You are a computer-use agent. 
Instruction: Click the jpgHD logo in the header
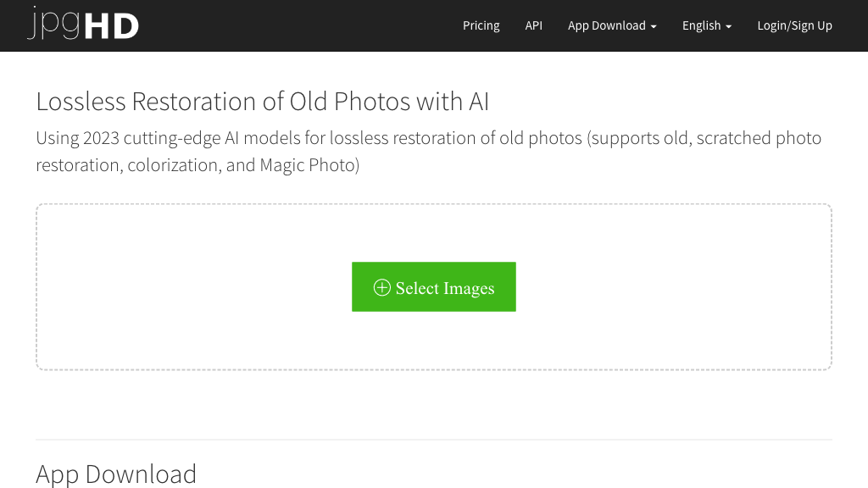(x=83, y=25)
